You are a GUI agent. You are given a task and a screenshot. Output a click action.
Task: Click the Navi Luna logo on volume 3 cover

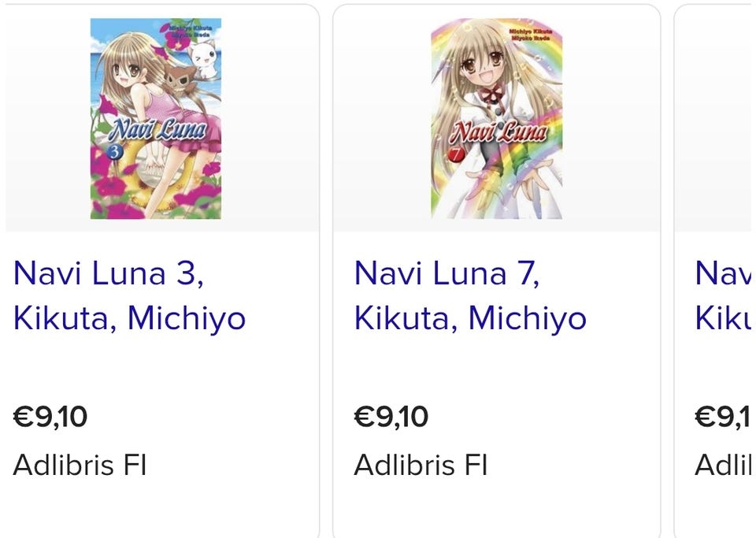coord(157,132)
